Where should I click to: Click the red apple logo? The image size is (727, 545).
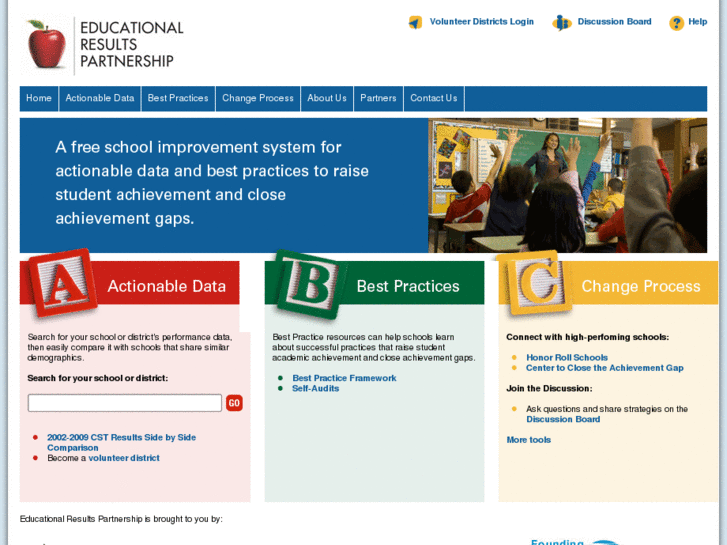point(46,45)
